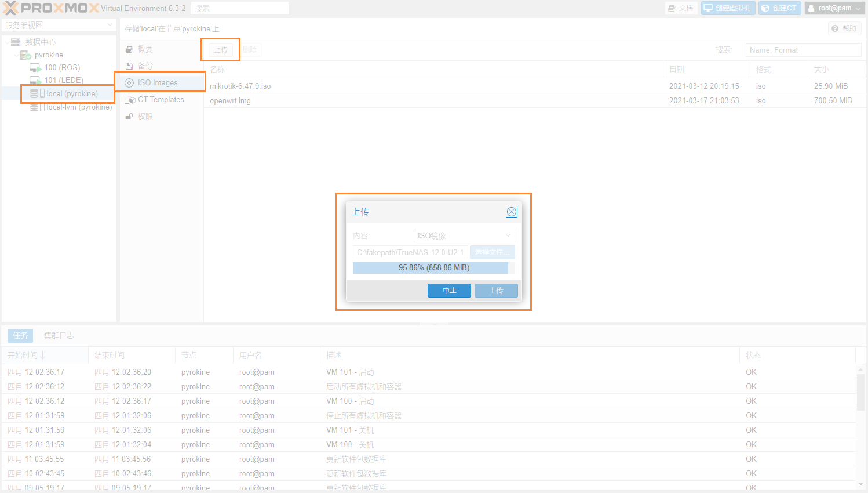Collapse the pyrokine node expander
The width and height of the screenshot is (868, 493).
(x=16, y=55)
